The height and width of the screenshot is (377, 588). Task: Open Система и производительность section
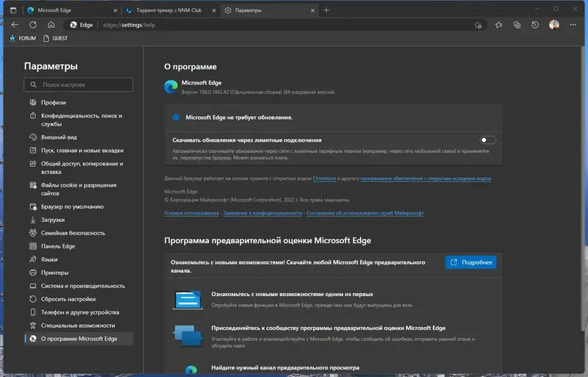pyautogui.click(x=79, y=286)
